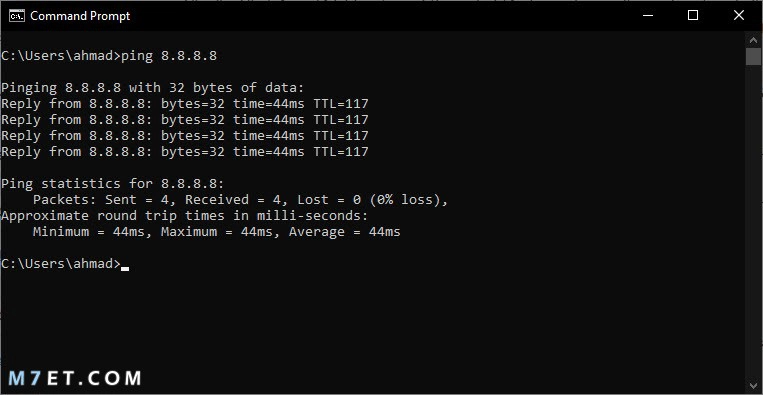Click the scrollbar up arrow

click(752, 39)
